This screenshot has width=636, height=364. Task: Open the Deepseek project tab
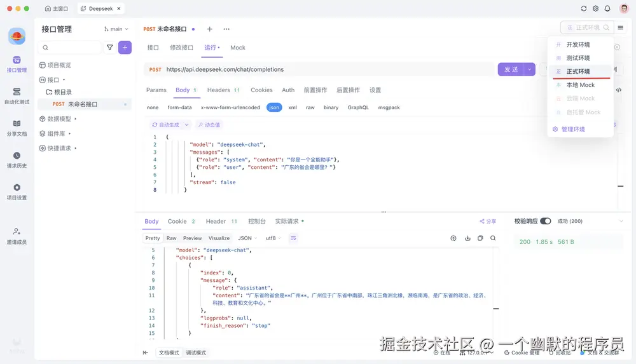(101, 8)
